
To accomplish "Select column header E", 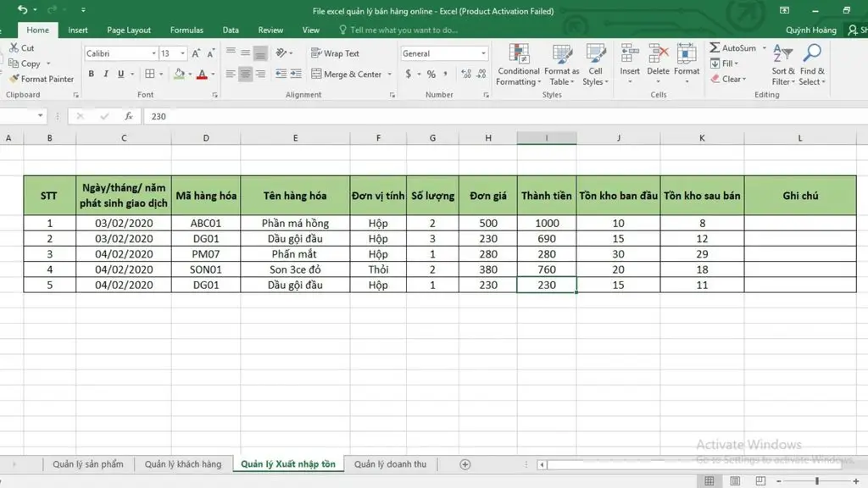I will click(295, 138).
